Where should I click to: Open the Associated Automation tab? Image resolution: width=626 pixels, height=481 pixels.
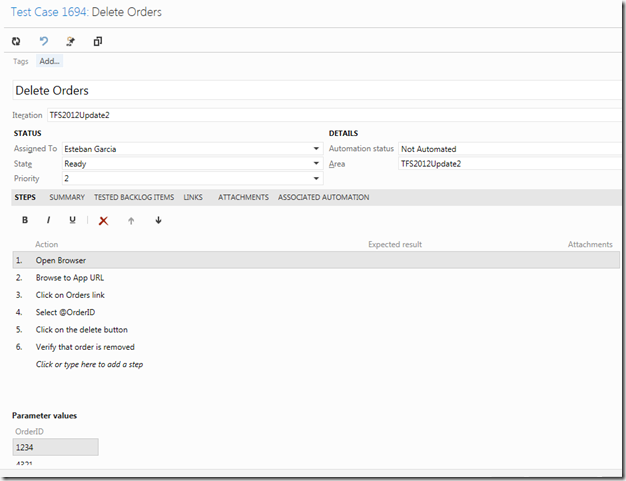(324, 197)
